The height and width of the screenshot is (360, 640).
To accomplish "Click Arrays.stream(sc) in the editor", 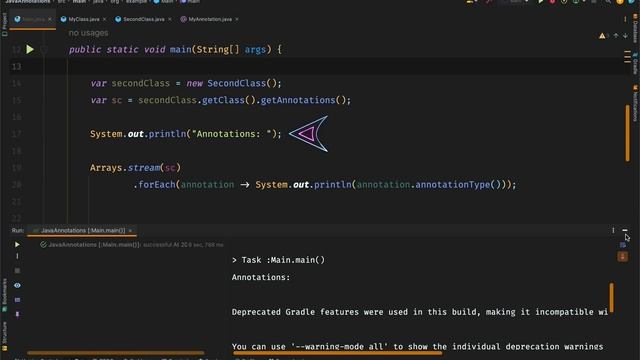I will [135, 168].
